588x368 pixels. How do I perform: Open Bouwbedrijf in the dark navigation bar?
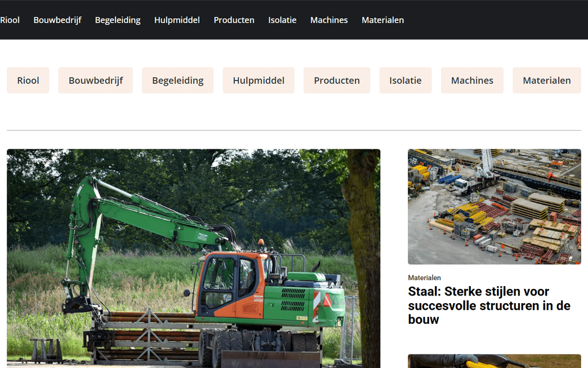coord(57,20)
